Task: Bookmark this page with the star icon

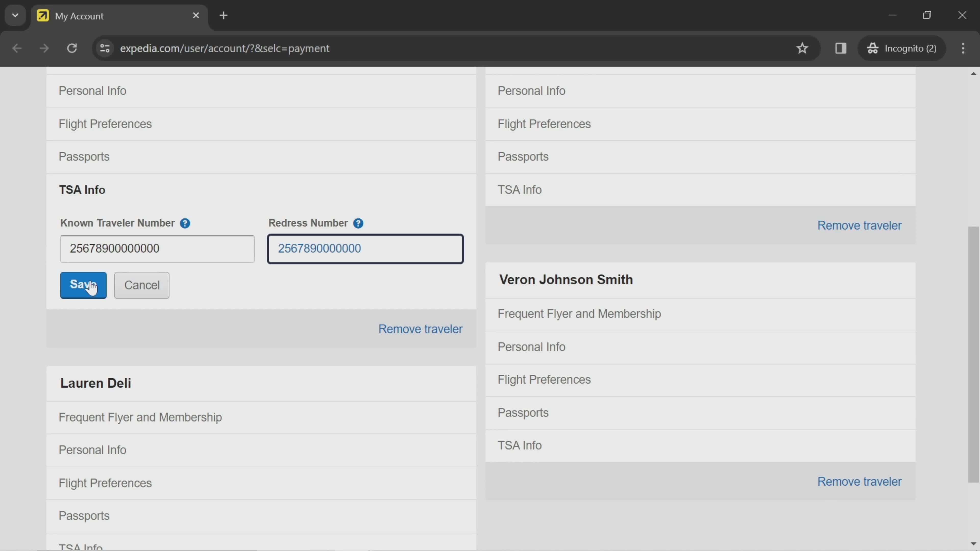Action: tap(802, 48)
